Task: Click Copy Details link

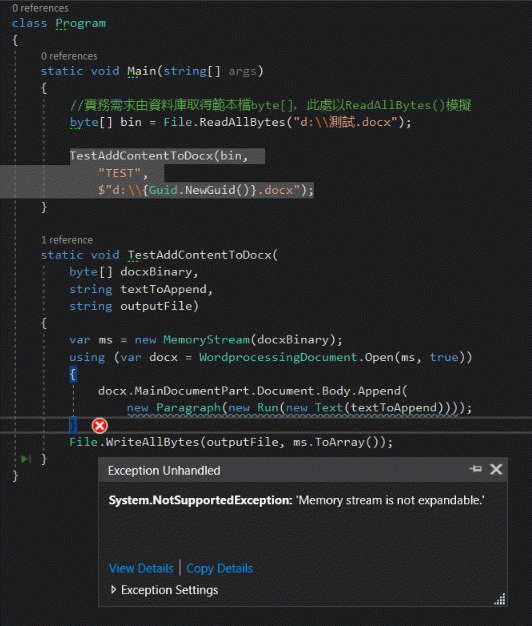Action: tap(220, 568)
